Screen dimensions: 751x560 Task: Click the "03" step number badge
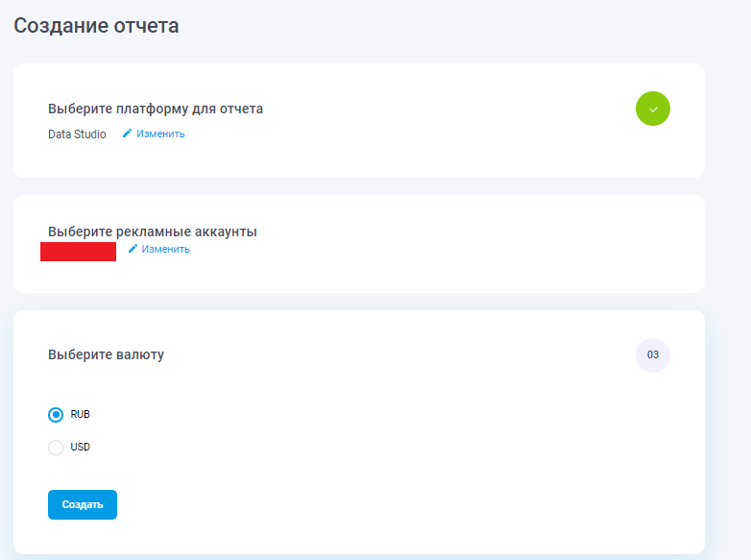pyautogui.click(x=653, y=354)
